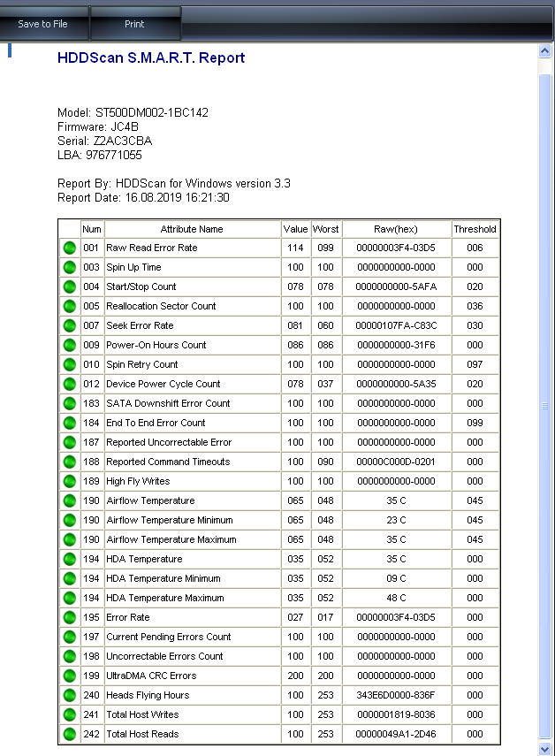This screenshot has width=555, height=756.
Task: Click green status icon for Device Power Cycle Count
Action: point(69,384)
